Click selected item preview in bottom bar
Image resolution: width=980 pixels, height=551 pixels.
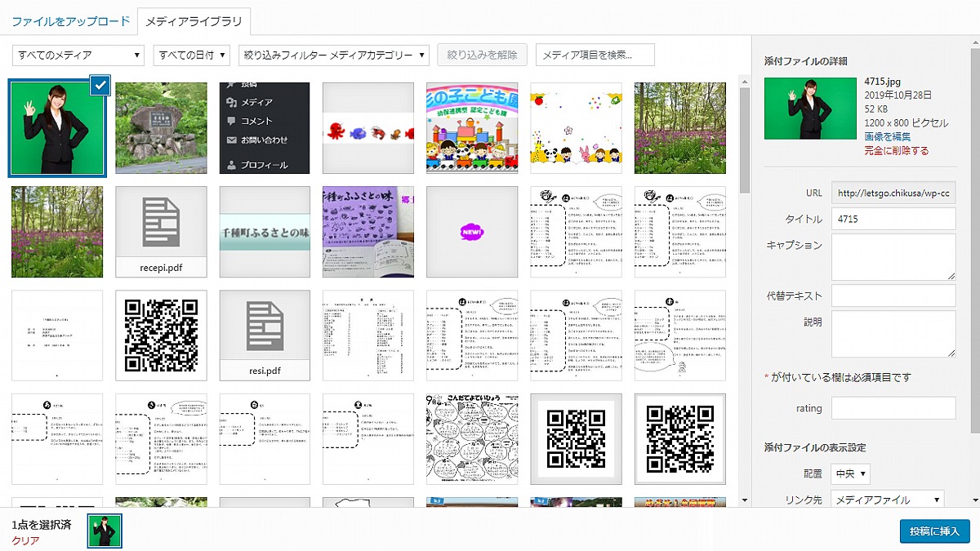(x=105, y=531)
